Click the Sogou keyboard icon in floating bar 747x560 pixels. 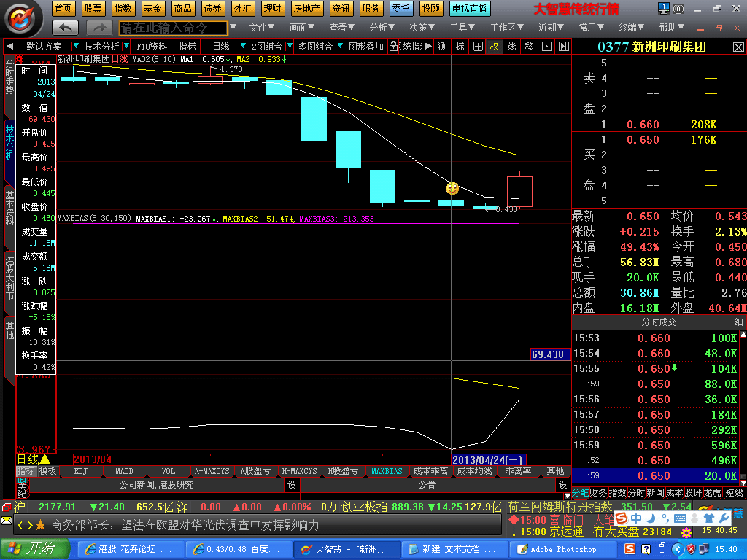[681, 518]
